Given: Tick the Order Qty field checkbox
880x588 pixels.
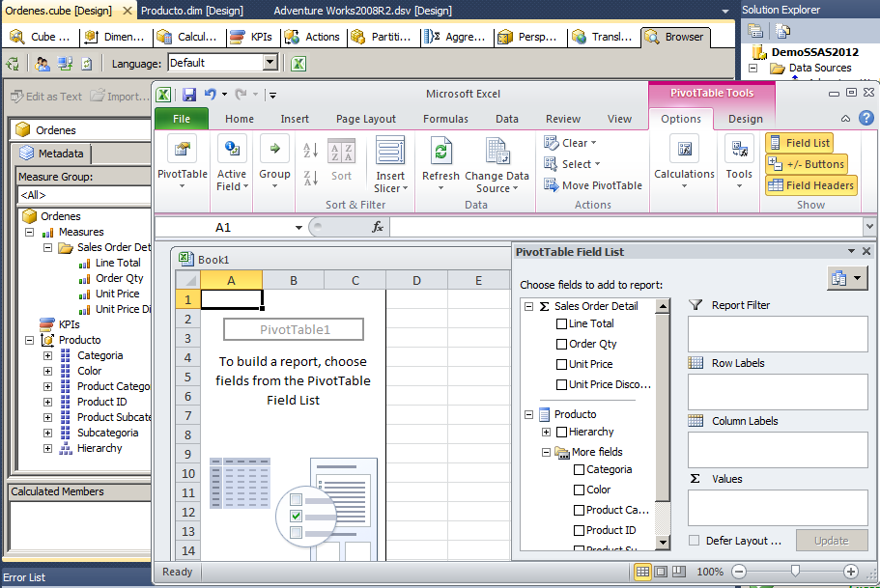Looking at the screenshot, I should pyautogui.click(x=561, y=345).
